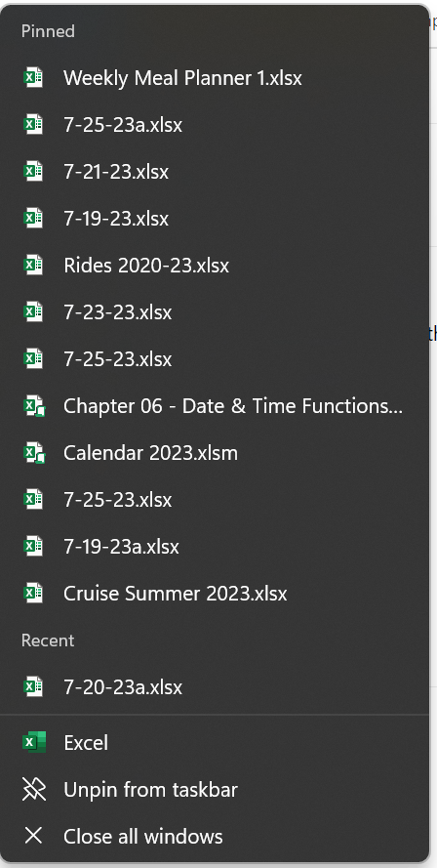Open the Chapter 06 Date & Time Functions workbook
This screenshot has height=868, width=437.
pyautogui.click(x=215, y=406)
